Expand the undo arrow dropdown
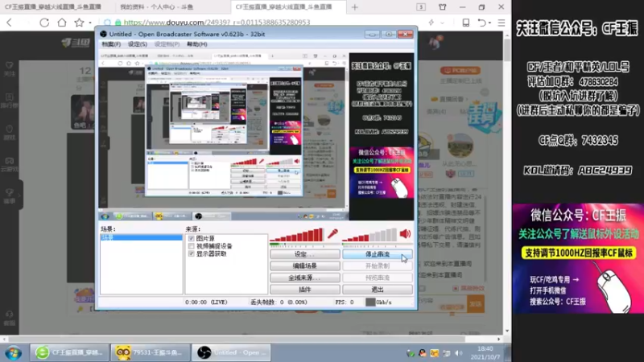 [x=490, y=23]
